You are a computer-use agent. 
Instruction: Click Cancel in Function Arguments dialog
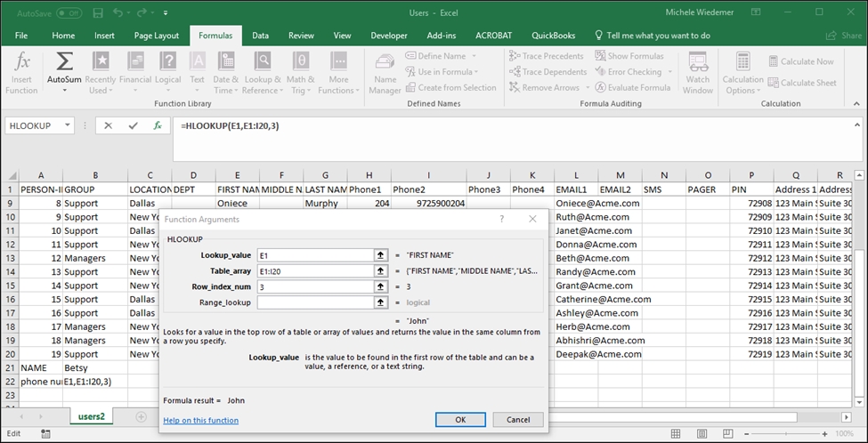click(x=518, y=420)
